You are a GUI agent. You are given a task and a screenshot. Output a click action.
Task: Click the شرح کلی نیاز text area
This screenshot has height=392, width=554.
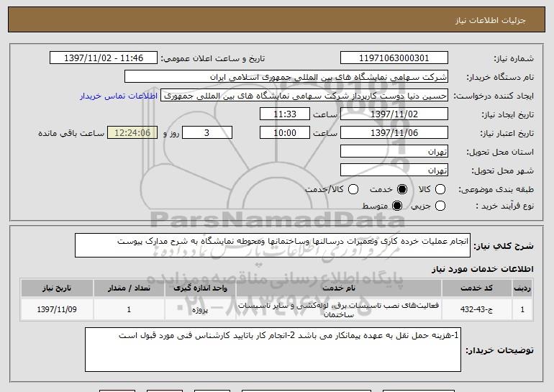click(273, 245)
